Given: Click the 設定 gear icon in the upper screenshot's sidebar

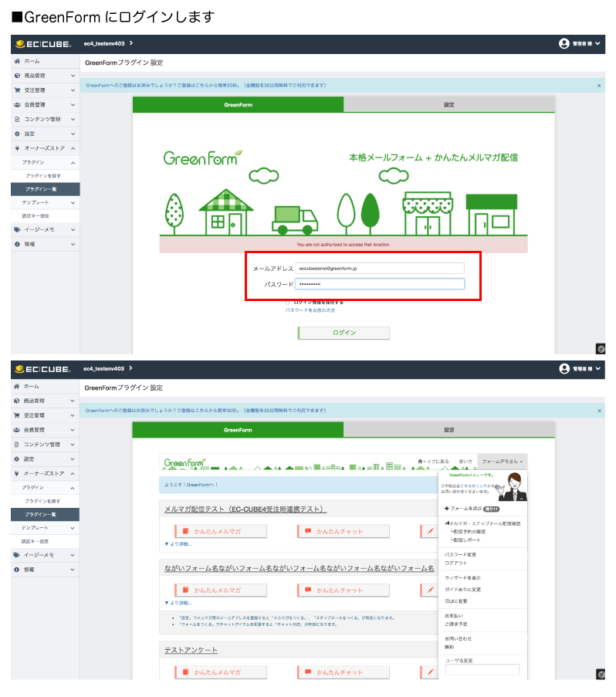Looking at the screenshot, I should (17, 134).
